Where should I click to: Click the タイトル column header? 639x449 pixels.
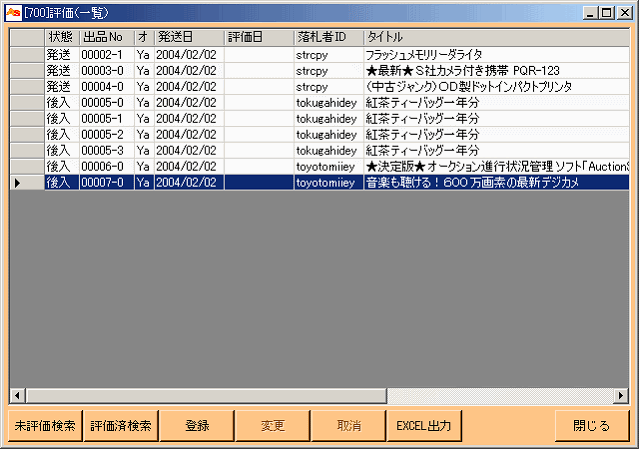click(x=496, y=37)
